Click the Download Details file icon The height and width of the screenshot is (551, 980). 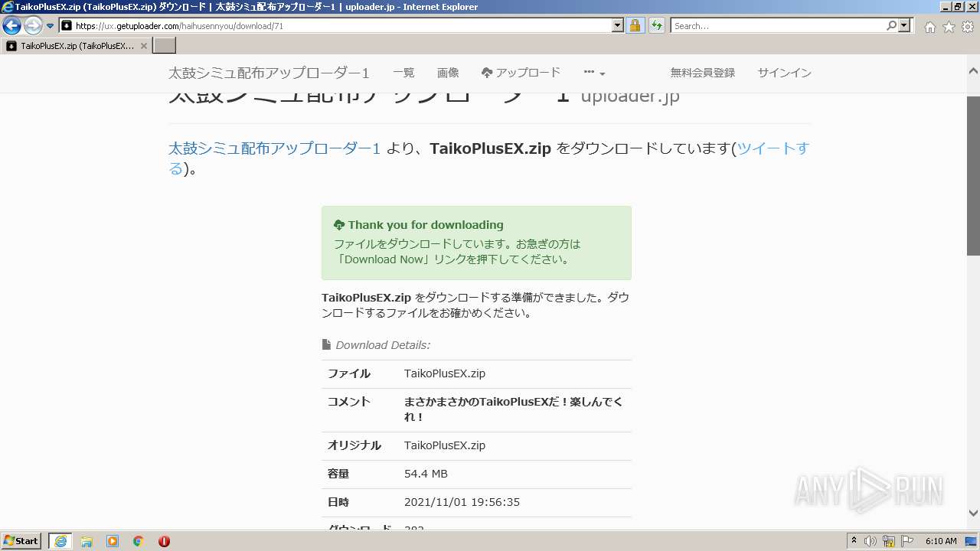(x=326, y=344)
